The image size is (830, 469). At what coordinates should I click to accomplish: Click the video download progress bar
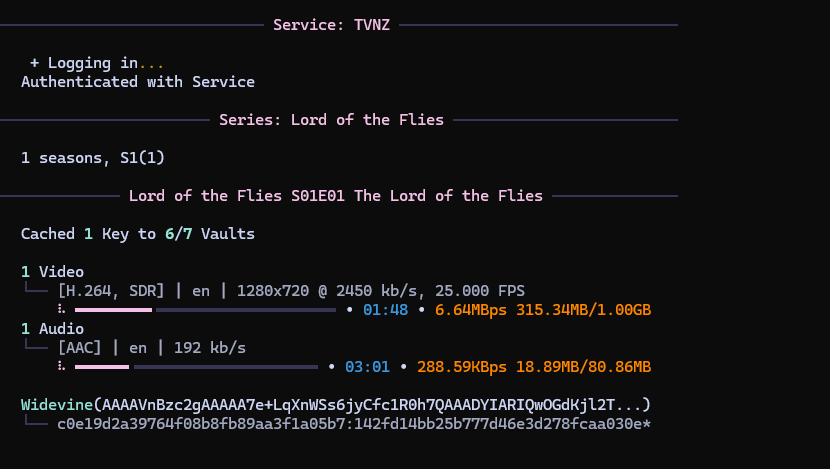pos(205,310)
